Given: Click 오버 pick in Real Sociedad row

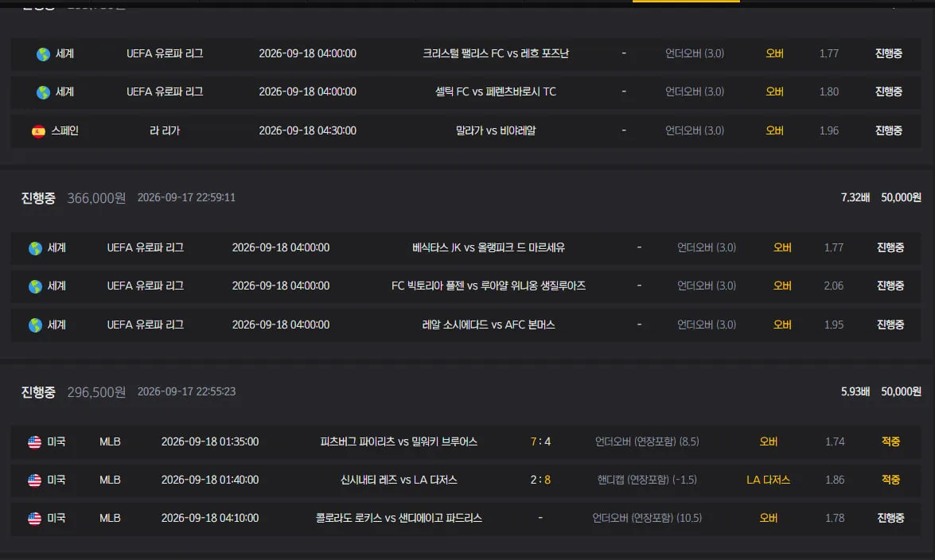Looking at the screenshot, I should (781, 325).
